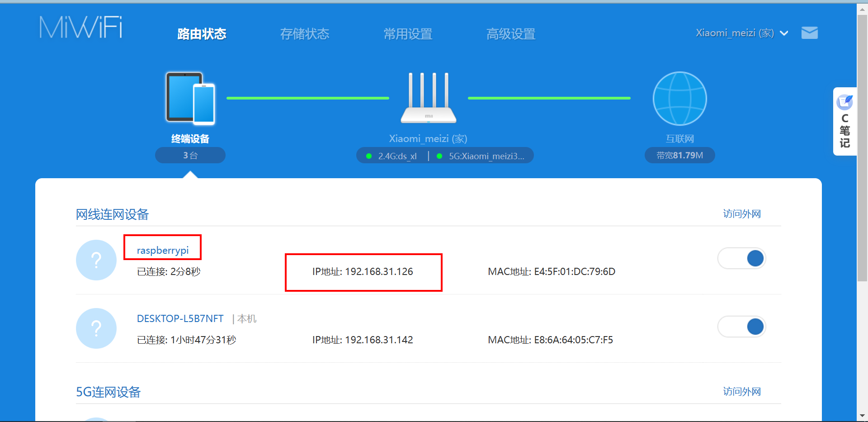Viewport: 868px width, 422px height.
Task: Click the 互联网 label
Action: [x=679, y=139]
